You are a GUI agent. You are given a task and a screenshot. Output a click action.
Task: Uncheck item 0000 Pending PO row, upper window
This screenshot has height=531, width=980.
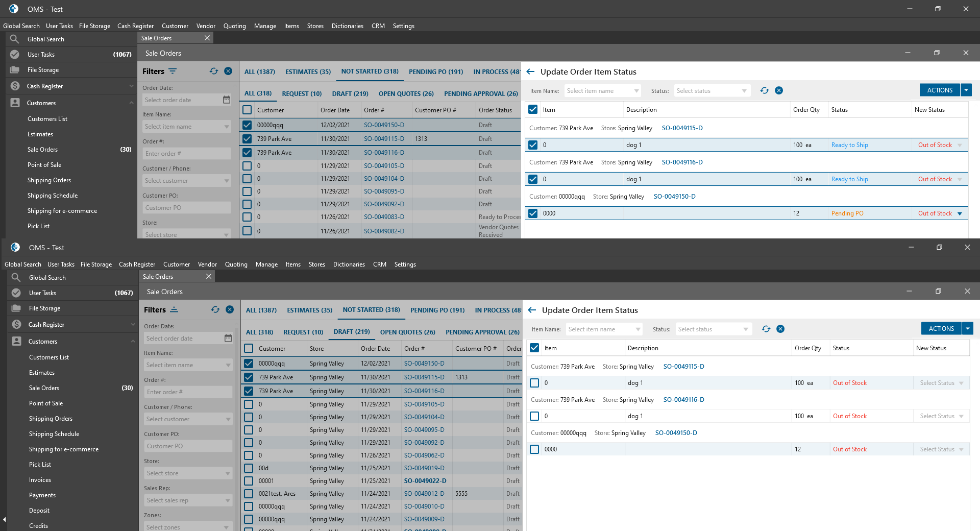click(533, 213)
